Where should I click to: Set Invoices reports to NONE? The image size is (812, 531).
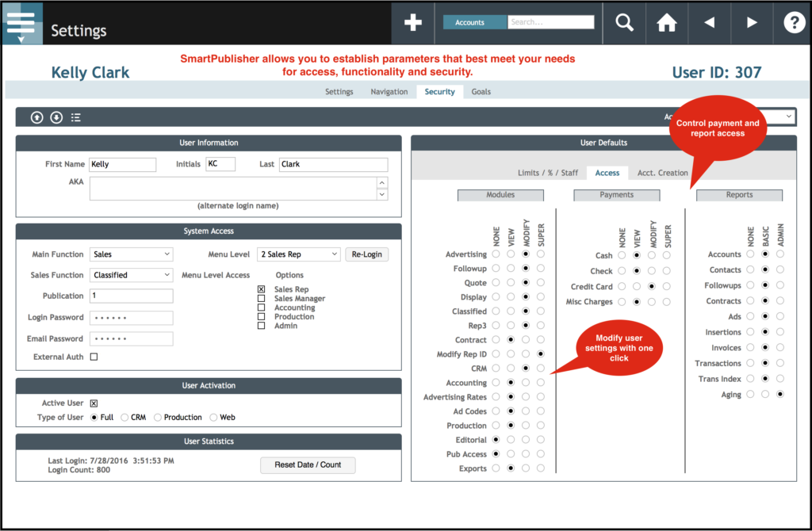pyautogui.click(x=750, y=347)
